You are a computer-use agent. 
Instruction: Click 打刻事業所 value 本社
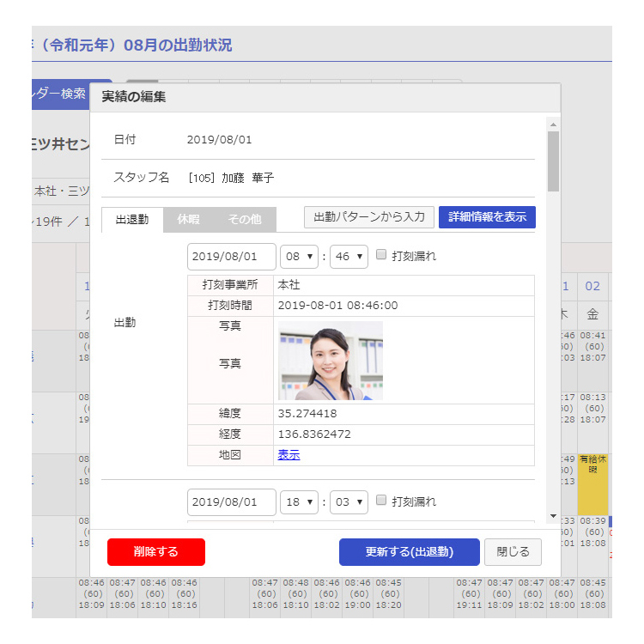[289, 285]
